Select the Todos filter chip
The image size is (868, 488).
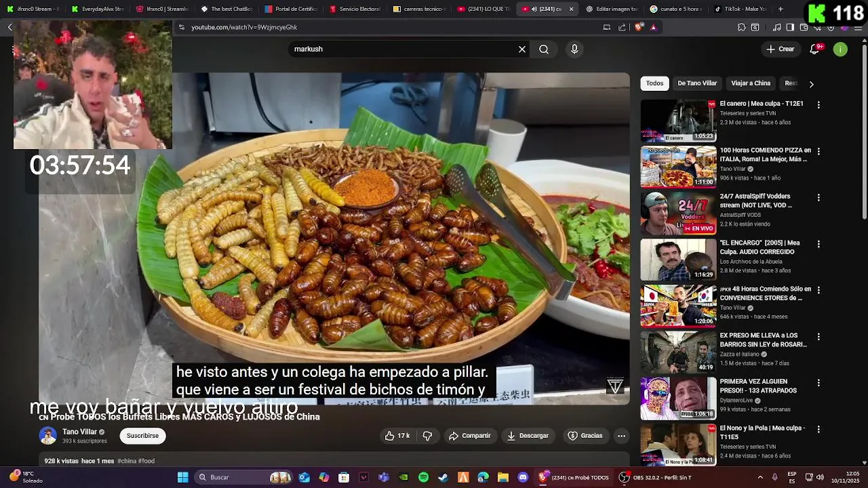click(x=654, y=83)
